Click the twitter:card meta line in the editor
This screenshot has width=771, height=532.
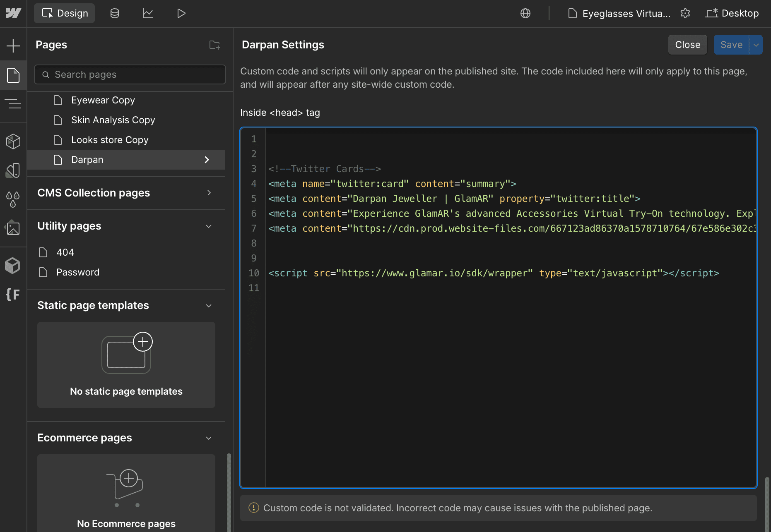(392, 184)
